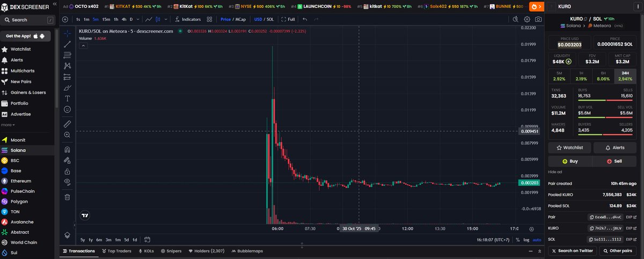Image resolution: width=644 pixels, height=259 pixels.
Task: Select the crosshair cursor tool
Action: point(67,33)
